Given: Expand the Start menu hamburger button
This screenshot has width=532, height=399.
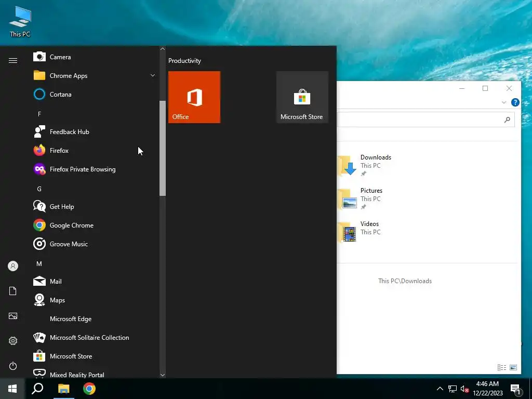Looking at the screenshot, I should coord(13,60).
